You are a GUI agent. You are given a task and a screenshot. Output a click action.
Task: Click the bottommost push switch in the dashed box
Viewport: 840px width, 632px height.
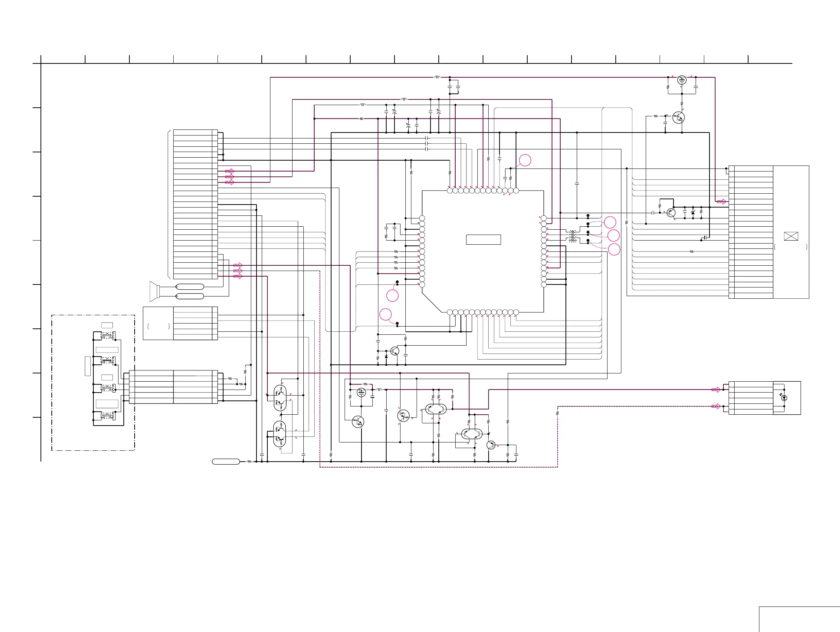108,416
